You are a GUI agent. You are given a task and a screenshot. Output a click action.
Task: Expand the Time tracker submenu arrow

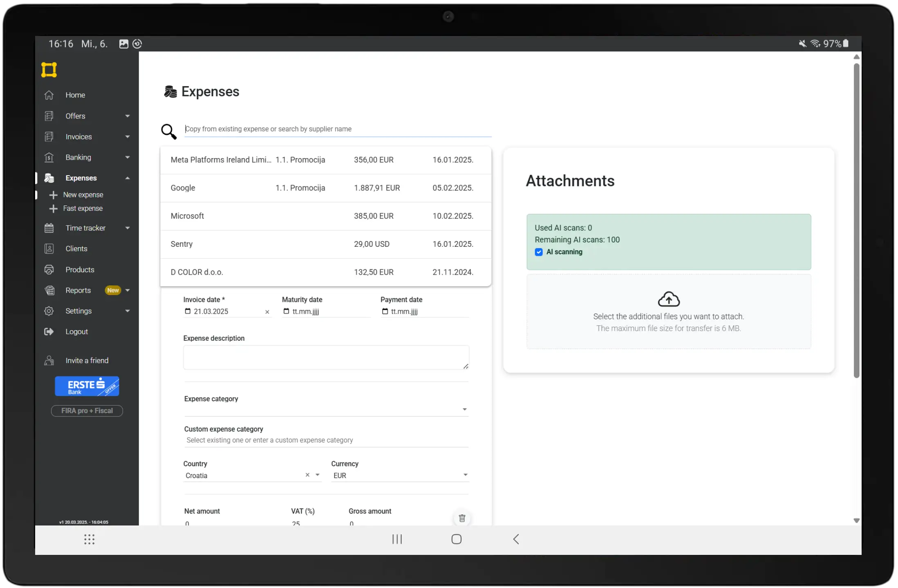[x=128, y=228]
